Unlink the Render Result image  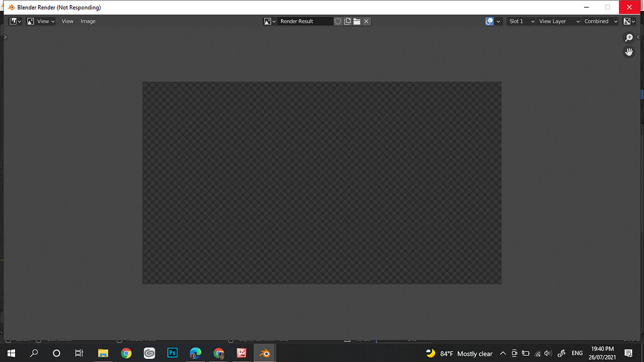367,21
